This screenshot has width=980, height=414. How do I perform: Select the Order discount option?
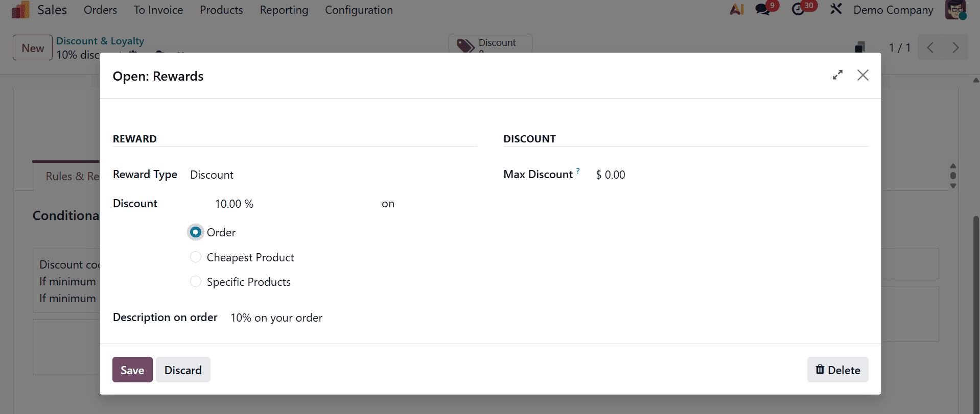click(x=195, y=232)
